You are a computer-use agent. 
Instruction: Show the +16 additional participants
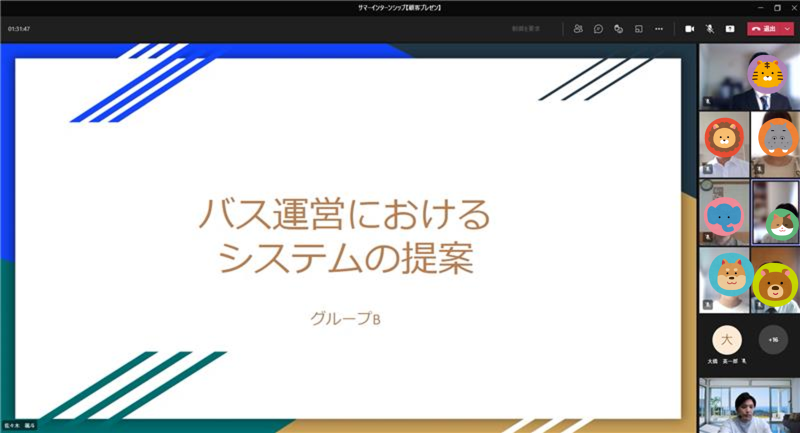point(773,339)
